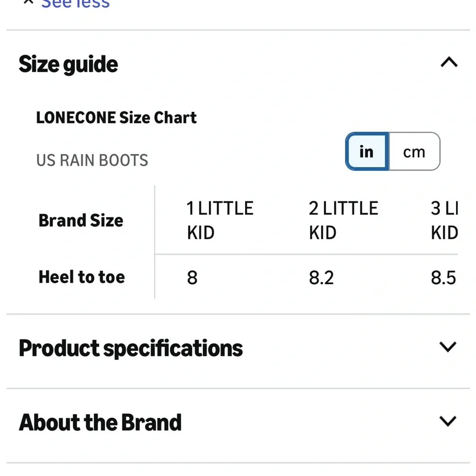Image resolution: width=476 pixels, height=476 pixels.
Task: Select the '1 LITTLE KID' size column
Action: [220, 219]
